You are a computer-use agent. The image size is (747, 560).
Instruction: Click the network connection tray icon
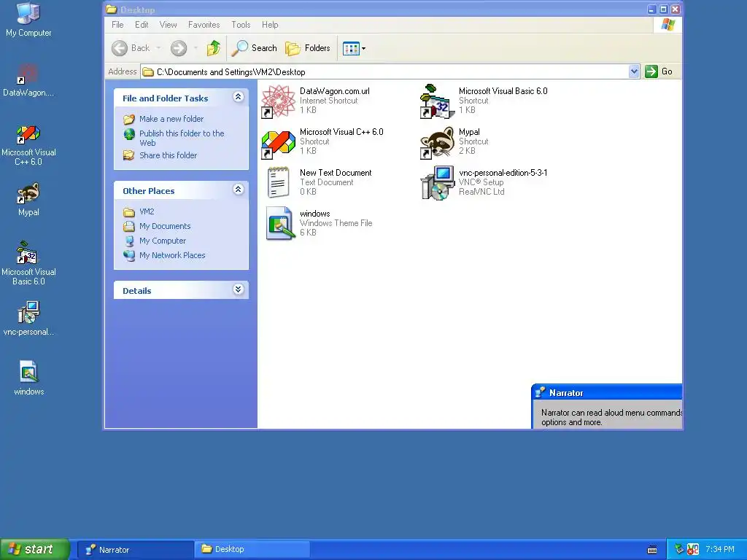pos(679,550)
